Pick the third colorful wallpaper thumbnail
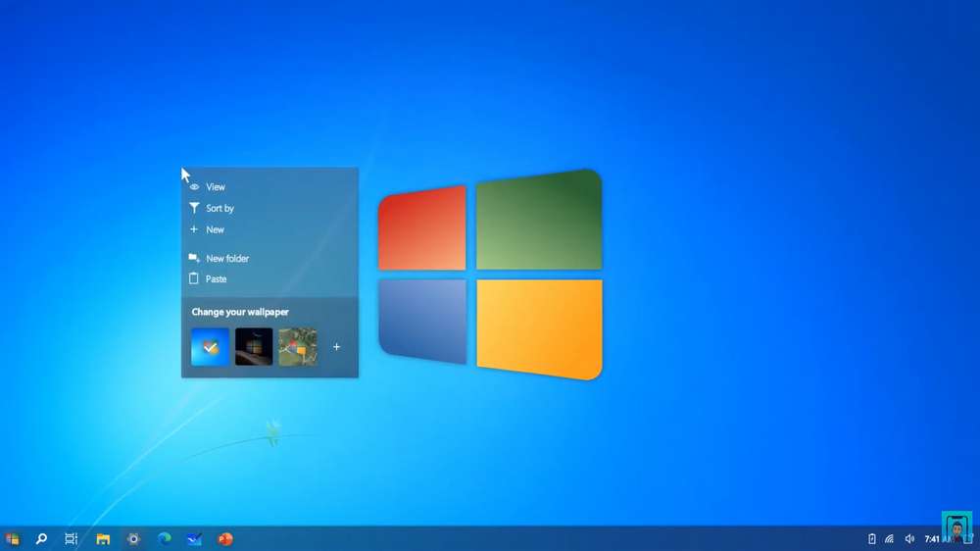The height and width of the screenshot is (551, 980). (298, 346)
